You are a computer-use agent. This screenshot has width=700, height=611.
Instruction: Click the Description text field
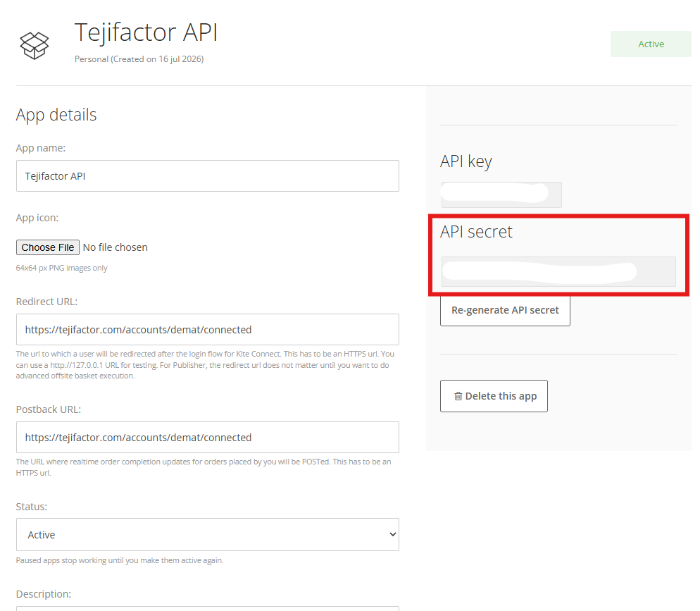pos(208,608)
